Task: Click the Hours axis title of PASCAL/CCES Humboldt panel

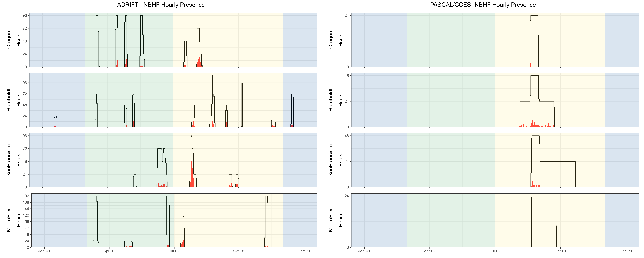Action: point(341,100)
